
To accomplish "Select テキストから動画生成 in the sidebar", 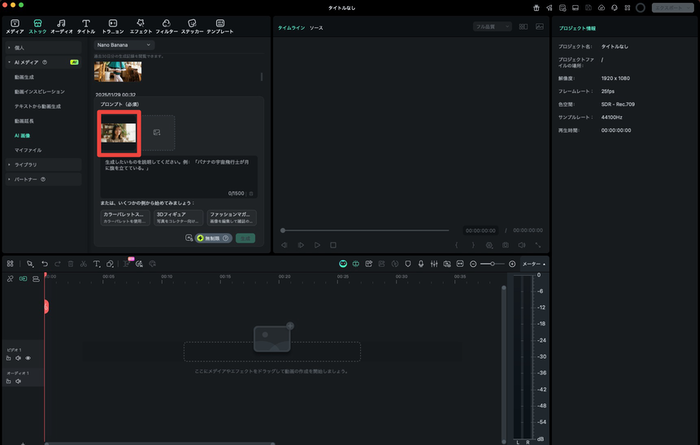I will tap(38, 105).
